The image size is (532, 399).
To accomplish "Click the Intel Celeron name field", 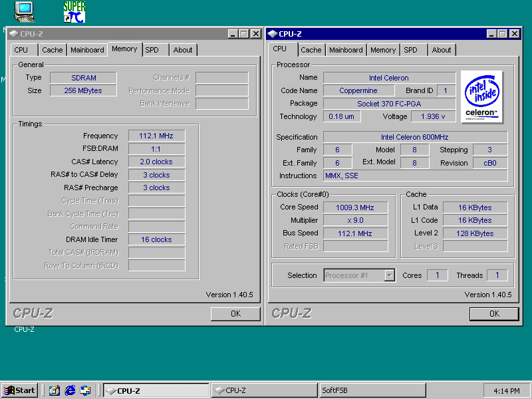I will (389, 78).
